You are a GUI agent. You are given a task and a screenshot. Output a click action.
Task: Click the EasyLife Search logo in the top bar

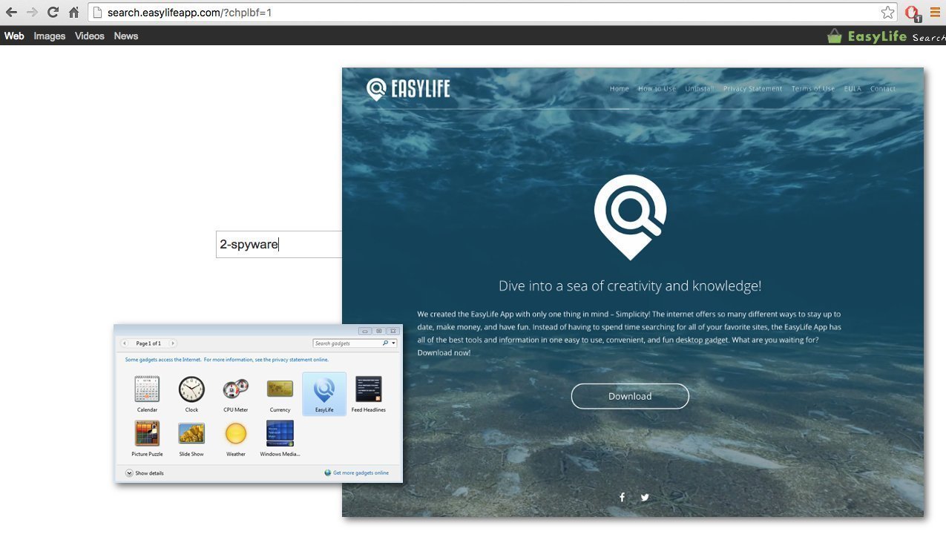[x=886, y=36]
